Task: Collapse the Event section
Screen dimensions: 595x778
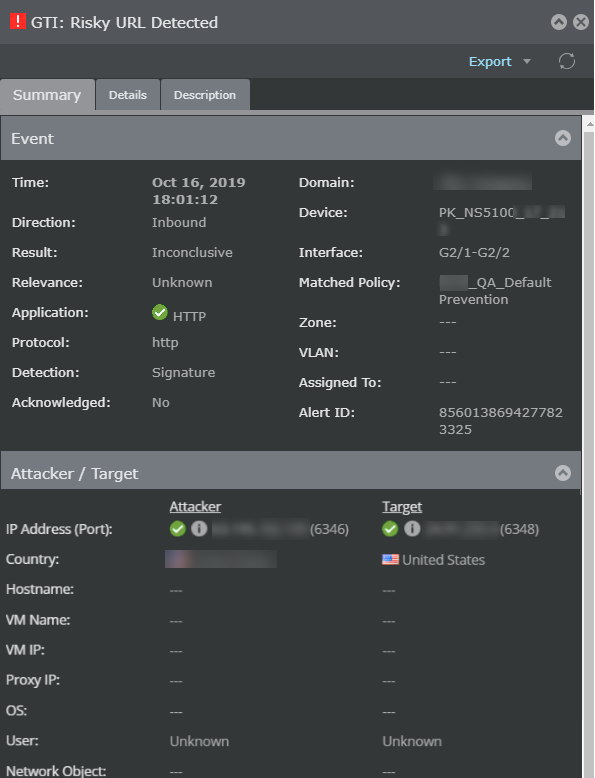Action: 563,138
